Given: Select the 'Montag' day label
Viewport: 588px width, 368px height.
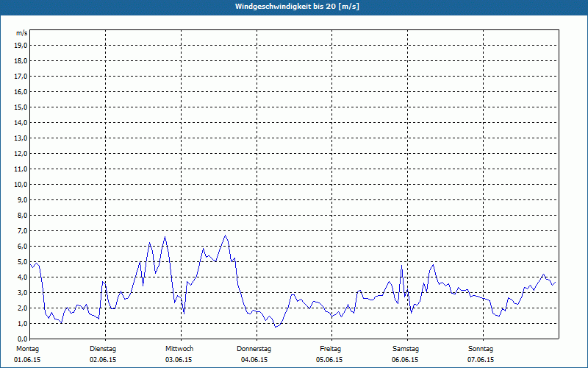Looking at the screenshot, I should (27, 349).
